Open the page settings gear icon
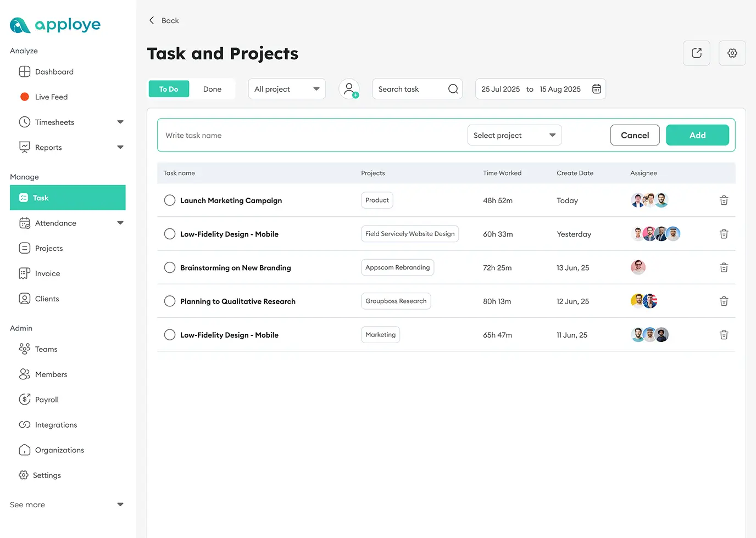The image size is (756, 538). pos(732,53)
